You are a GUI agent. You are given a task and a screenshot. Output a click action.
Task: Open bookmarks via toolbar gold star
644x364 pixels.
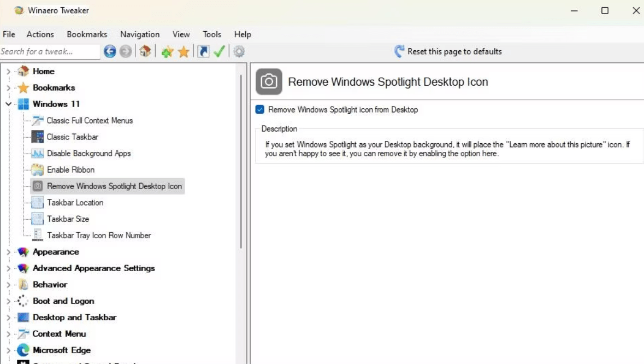pyautogui.click(x=184, y=52)
